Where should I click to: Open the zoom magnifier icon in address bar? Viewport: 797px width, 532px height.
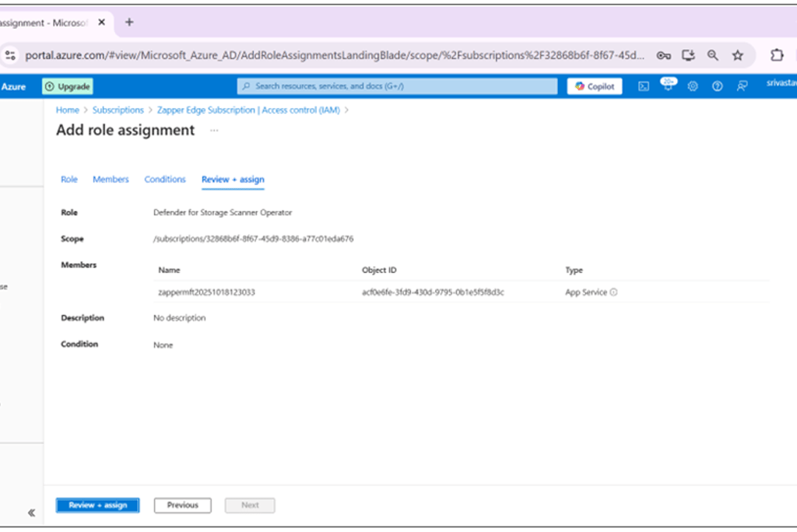[713, 55]
